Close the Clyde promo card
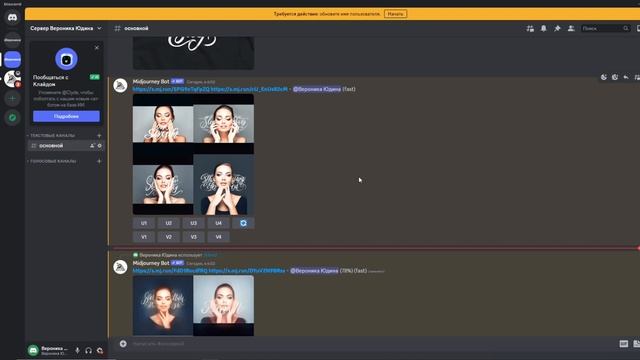 [x=97, y=48]
